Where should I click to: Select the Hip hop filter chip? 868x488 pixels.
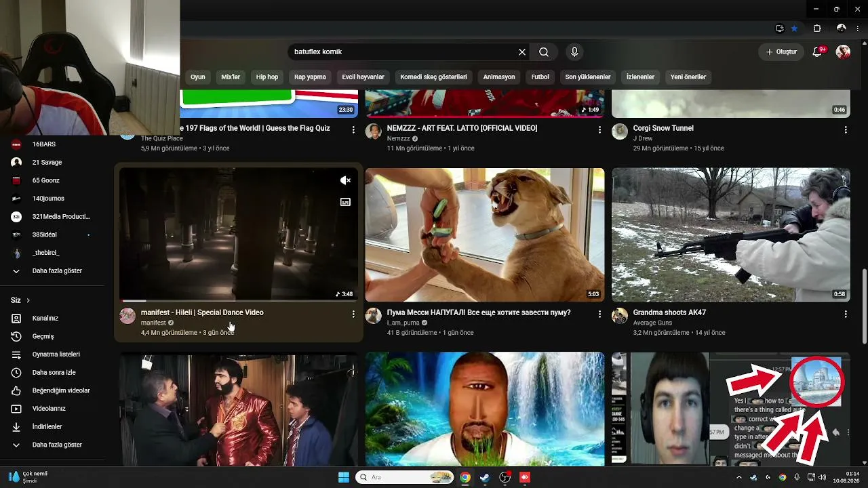point(267,77)
